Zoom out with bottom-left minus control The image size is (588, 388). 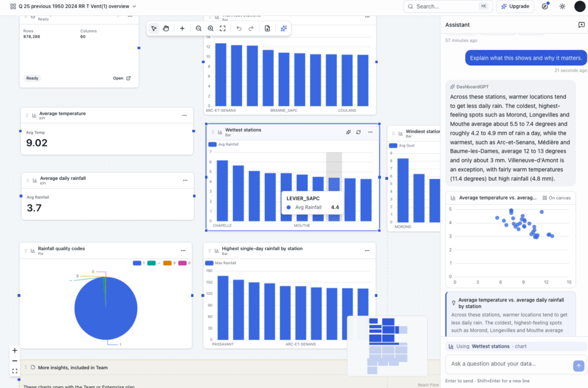click(x=14, y=360)
